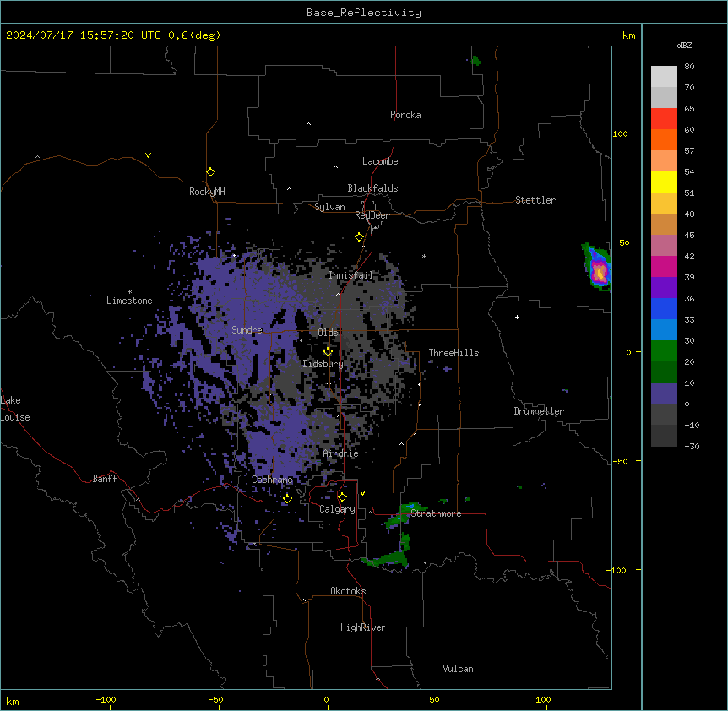
Task: Click the white plus marker north of Drumheller
Action: [x=517, y=317]
